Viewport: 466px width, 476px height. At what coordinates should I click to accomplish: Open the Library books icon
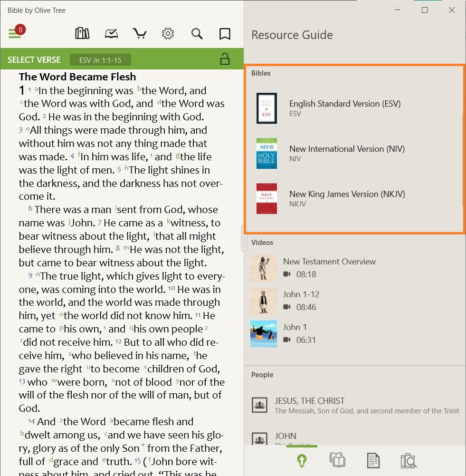[82, 33]
